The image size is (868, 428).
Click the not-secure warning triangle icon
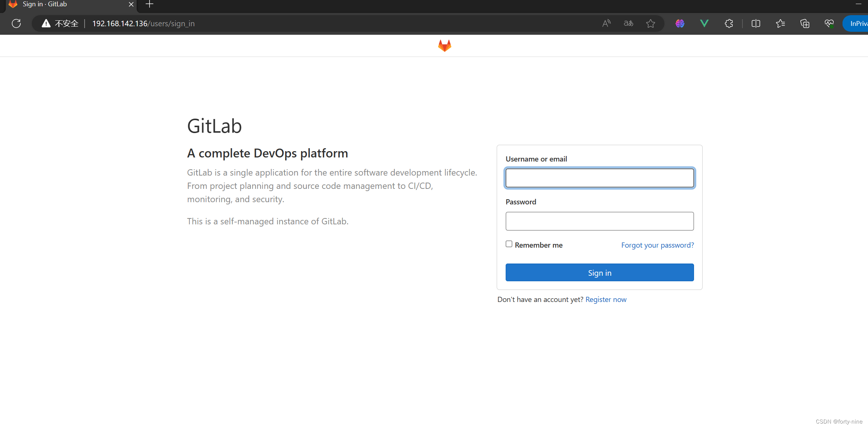click(x=46, y=23)
